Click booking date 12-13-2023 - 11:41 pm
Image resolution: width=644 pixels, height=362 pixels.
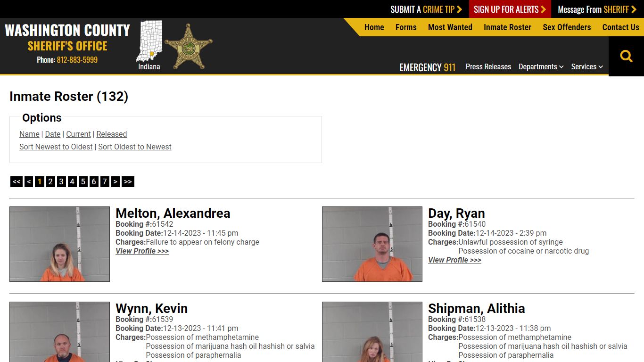(201, 329)
